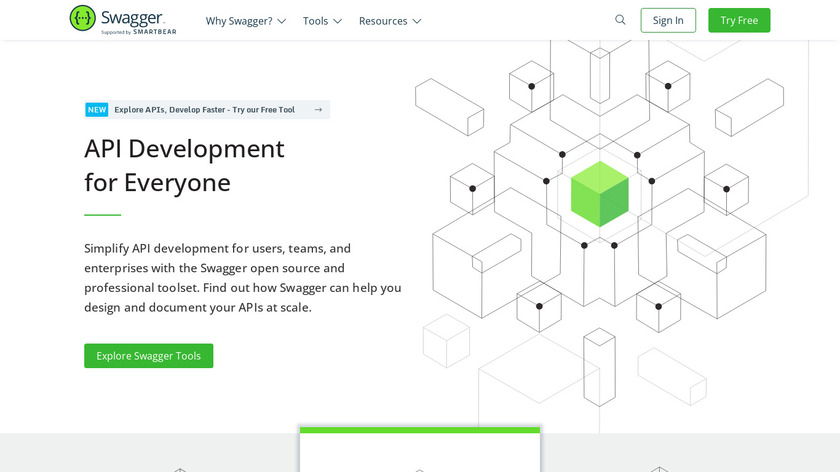
Task: Click the Supported by SmartBear text
Action: [x=139, y=32]
